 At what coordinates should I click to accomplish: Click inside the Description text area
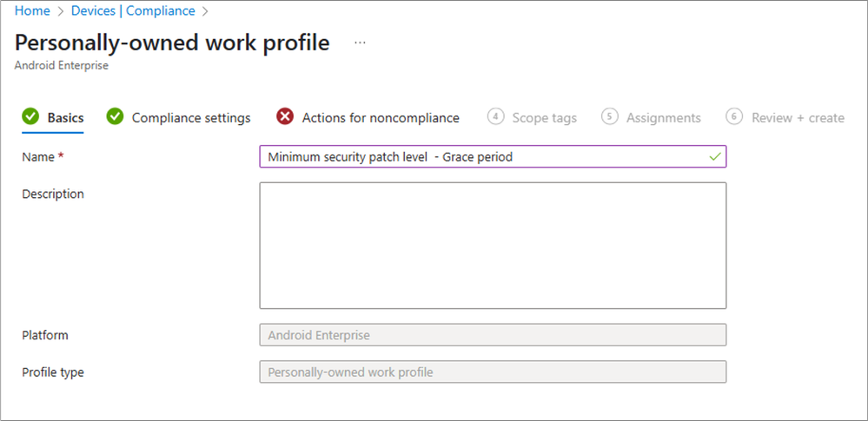tap(493, 246)
